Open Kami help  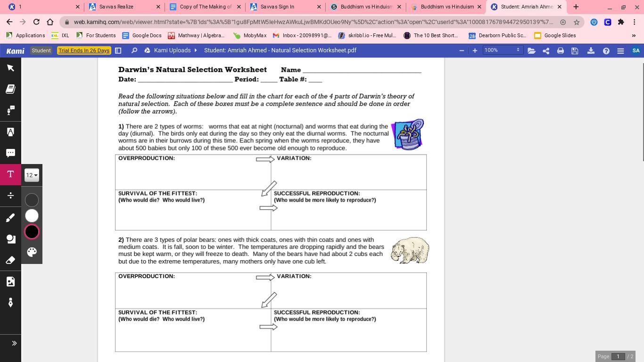606,50
